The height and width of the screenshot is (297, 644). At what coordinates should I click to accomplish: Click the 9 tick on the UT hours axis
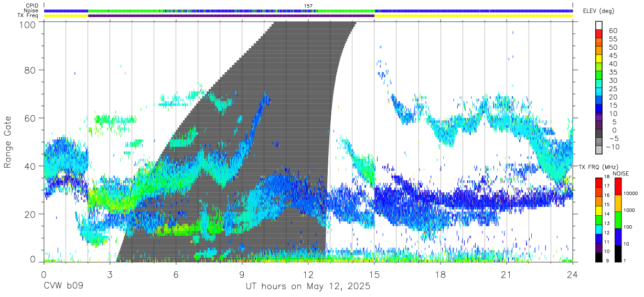(242, 274)
